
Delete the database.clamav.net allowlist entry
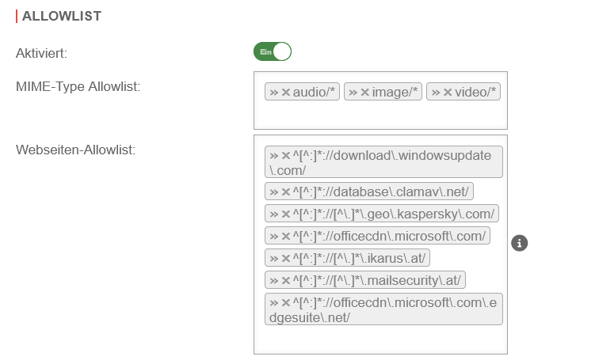(x=286, y=191)
